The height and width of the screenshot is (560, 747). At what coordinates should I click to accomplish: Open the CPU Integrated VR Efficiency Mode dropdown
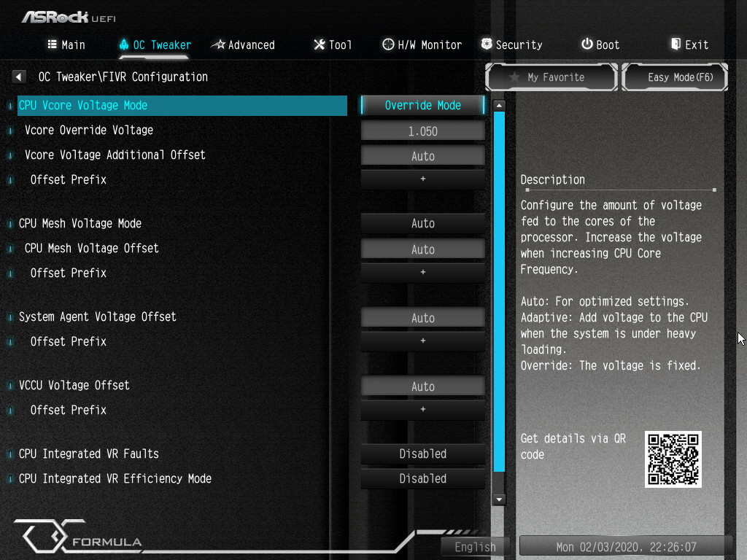[x=423, y=478]
